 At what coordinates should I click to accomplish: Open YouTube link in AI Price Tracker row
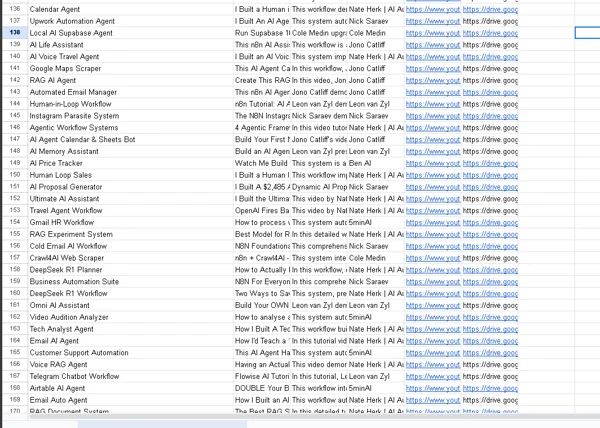coord(433,163)
